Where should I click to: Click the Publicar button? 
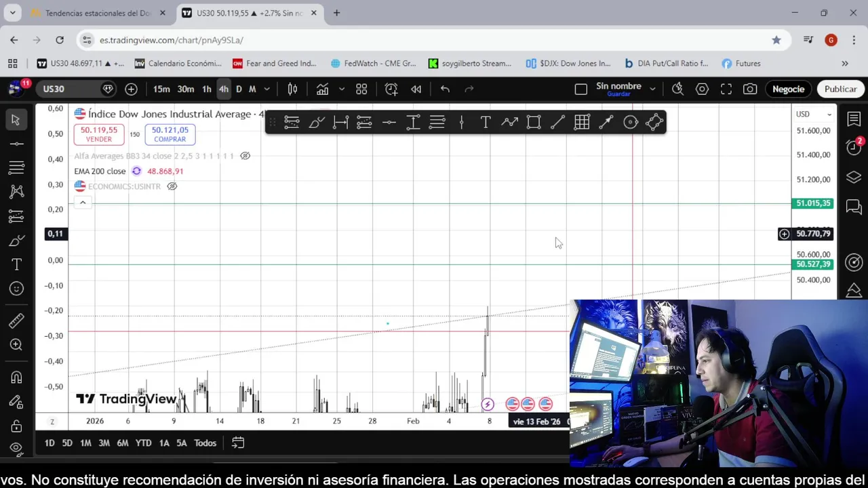840,89
